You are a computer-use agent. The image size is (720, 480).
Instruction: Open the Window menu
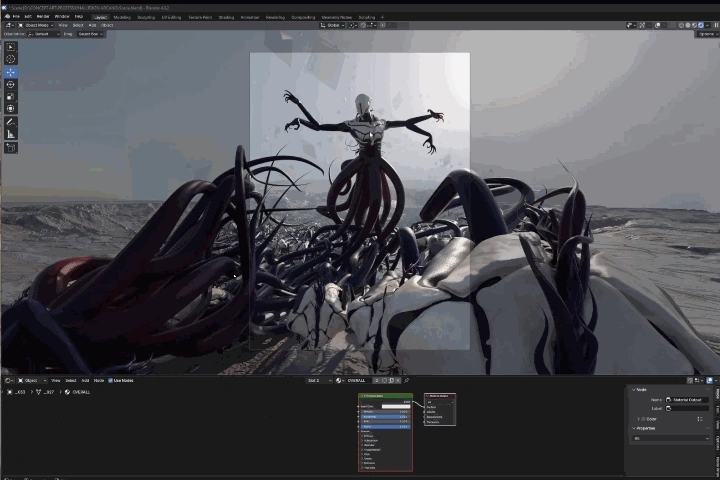tap(62, 17)
